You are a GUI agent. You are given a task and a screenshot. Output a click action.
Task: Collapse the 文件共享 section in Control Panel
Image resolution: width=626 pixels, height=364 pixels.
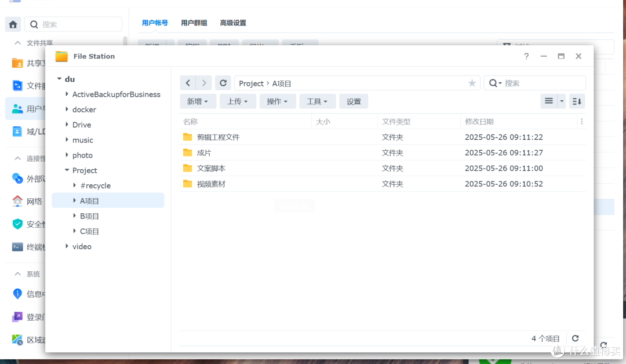pos(17,43)
